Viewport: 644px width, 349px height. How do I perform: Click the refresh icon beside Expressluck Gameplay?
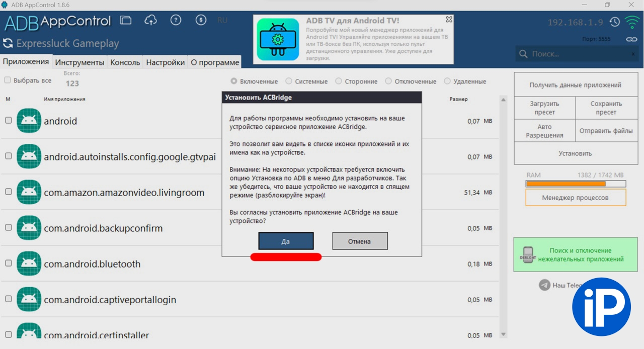(x=8, y=43)
